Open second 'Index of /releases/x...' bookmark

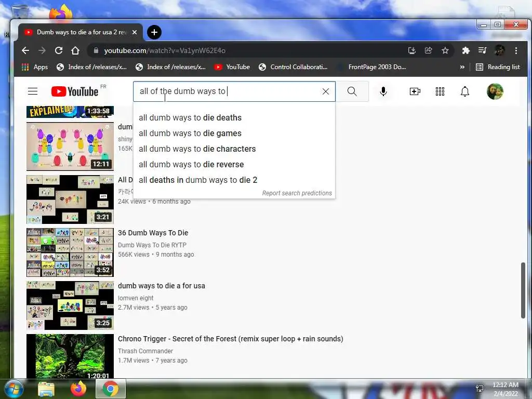[x=170, y=67]
